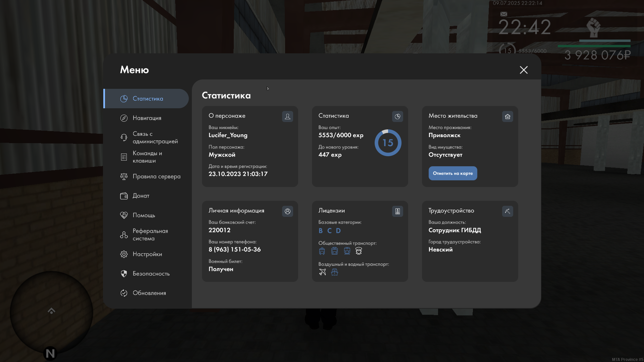This screenshot has height=362, width=644.
Task: Go to the Донат section
Action: (x=141, y=196)
